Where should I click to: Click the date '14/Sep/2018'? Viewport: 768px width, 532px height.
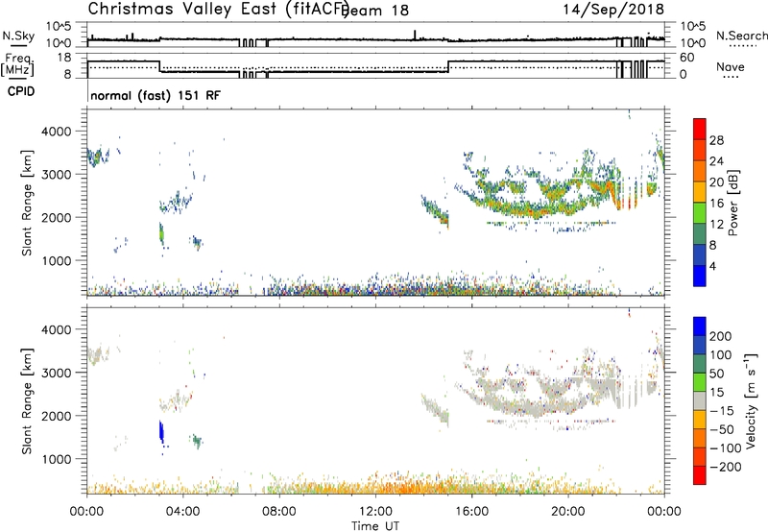612,9
